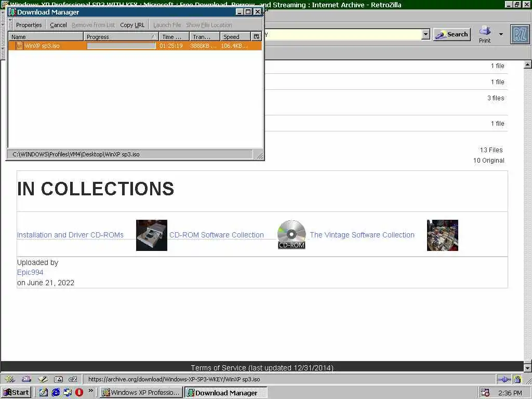
Task: Launch Internet Explorer from Quick Launch
Action: point(56,393)
